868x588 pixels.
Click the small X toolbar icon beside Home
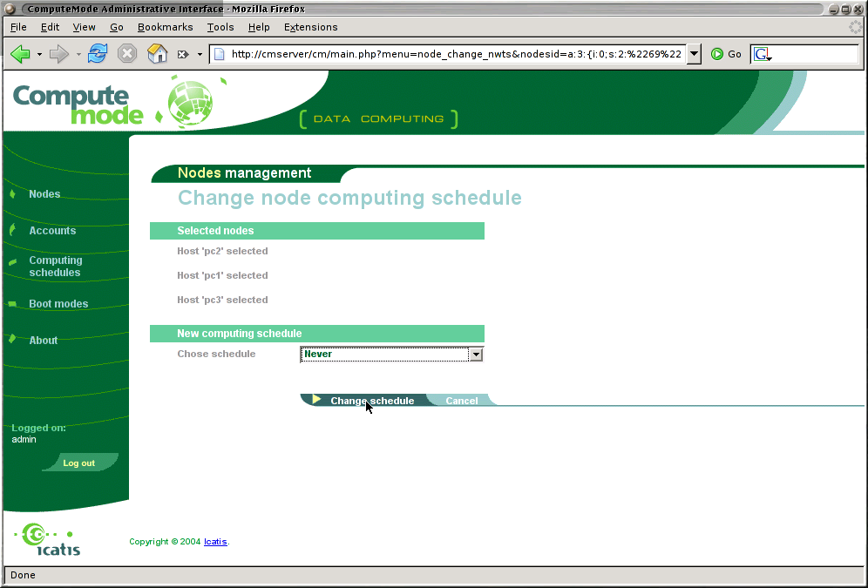182,54
